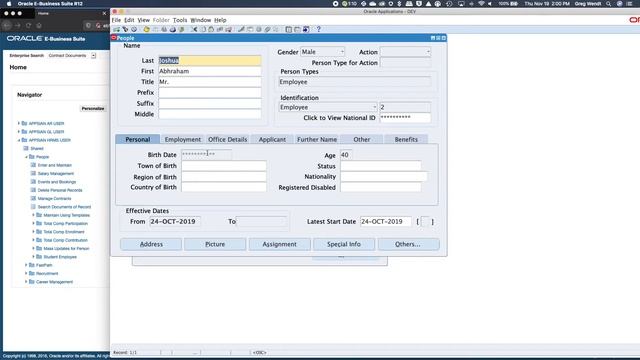640x360 pixels.
Task: Click the Address button
Action: (151, 244)
